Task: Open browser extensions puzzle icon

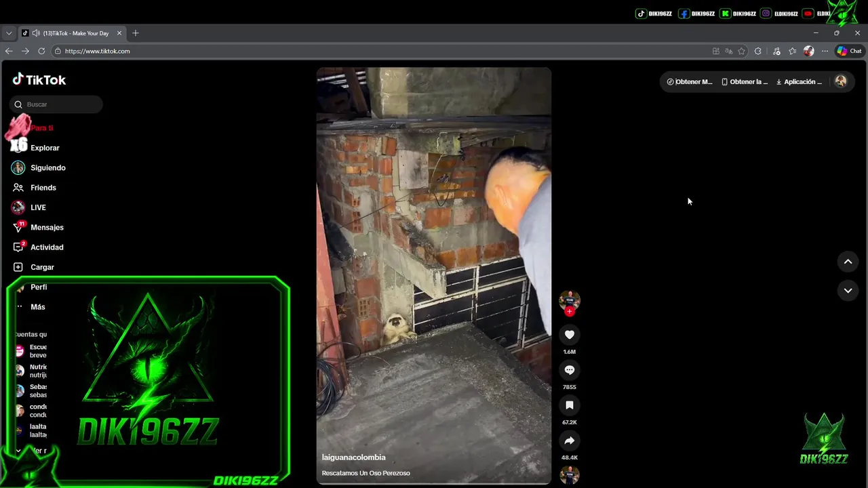Action: tap(758, 51)
